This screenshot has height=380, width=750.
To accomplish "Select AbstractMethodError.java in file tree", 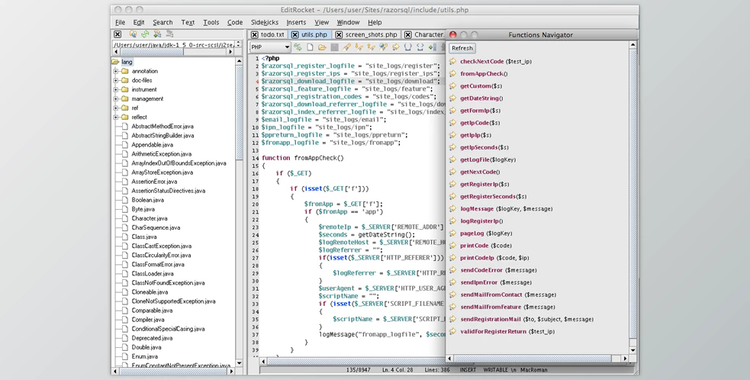I will 162,126.
